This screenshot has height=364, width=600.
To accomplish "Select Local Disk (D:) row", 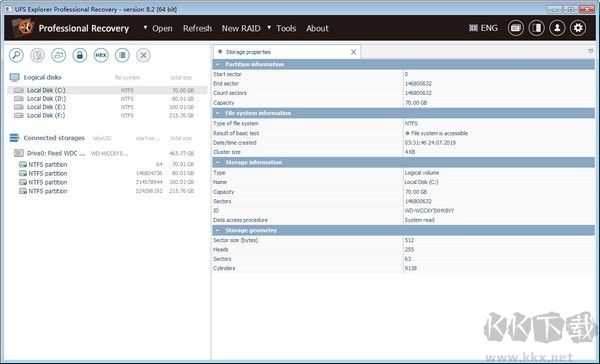I will tap(107, 99).
